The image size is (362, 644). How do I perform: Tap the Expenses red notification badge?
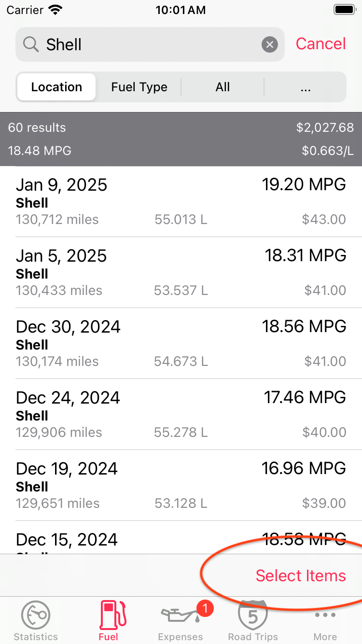(x=205, y=608)
